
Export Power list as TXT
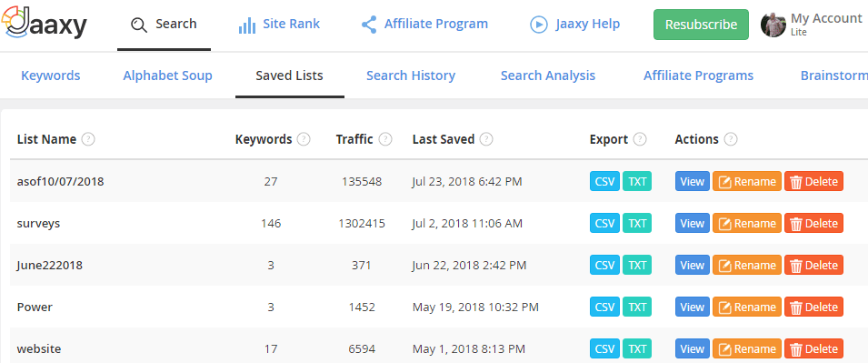point(637,307)
